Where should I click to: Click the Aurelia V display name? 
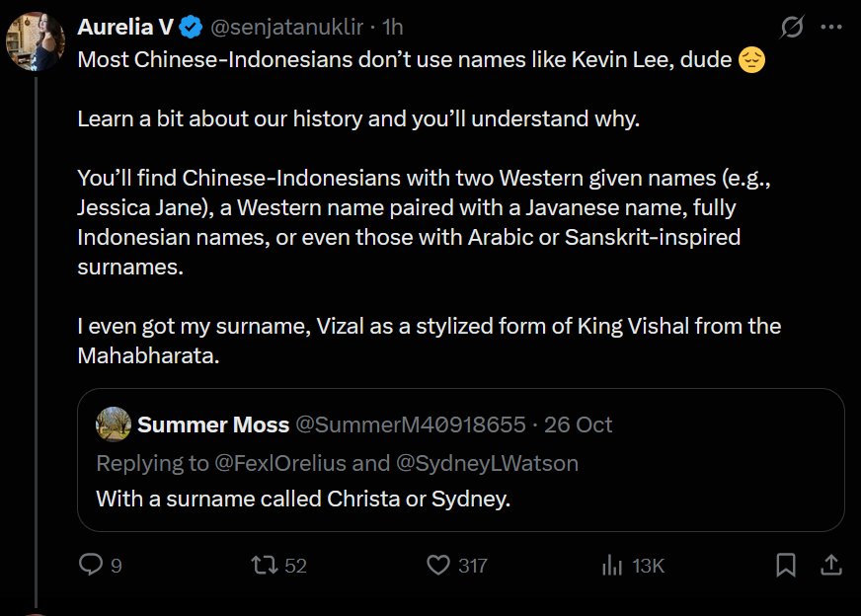click(x=125, y=27)
